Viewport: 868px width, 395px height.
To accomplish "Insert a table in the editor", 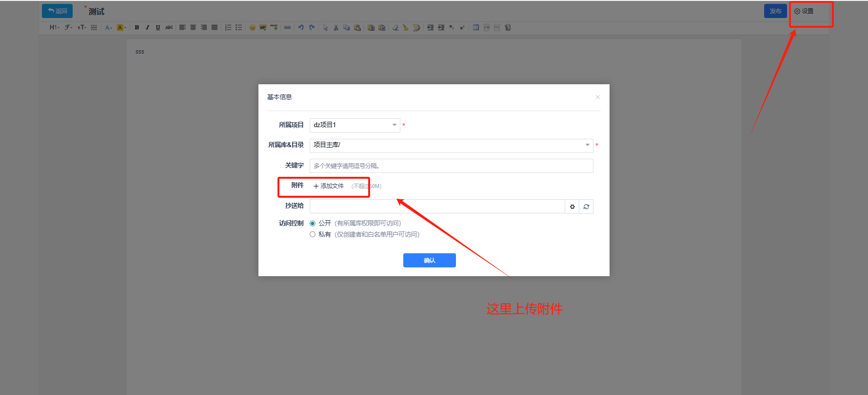I will click(x=476, y=28).
